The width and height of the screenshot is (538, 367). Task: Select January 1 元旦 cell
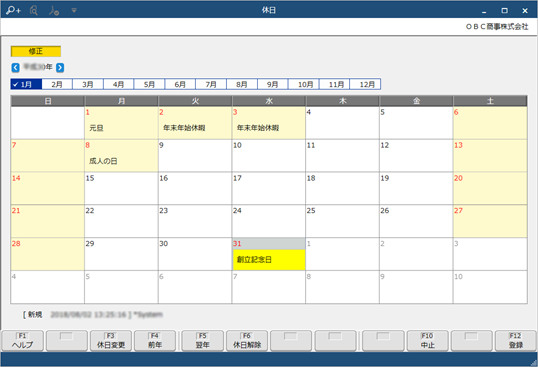coord(121,123)
